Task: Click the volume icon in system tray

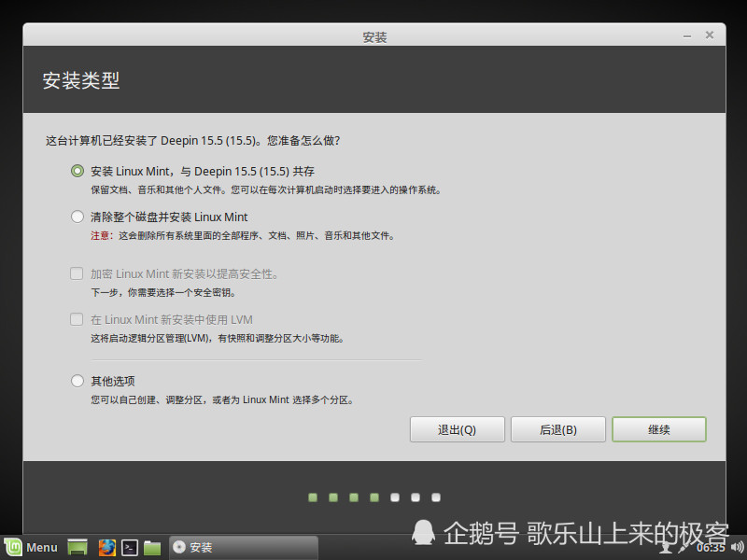Action: pyautogui.click(x=737, y=547)
